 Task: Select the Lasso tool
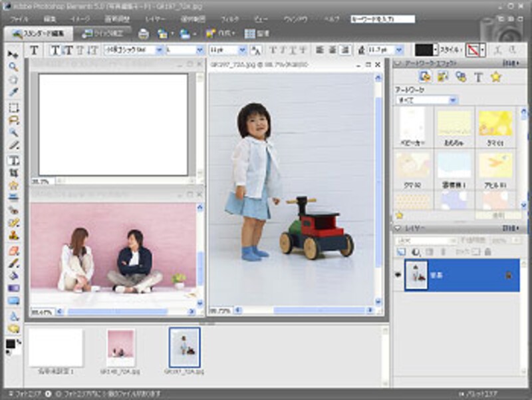click(x=13, y=120)
